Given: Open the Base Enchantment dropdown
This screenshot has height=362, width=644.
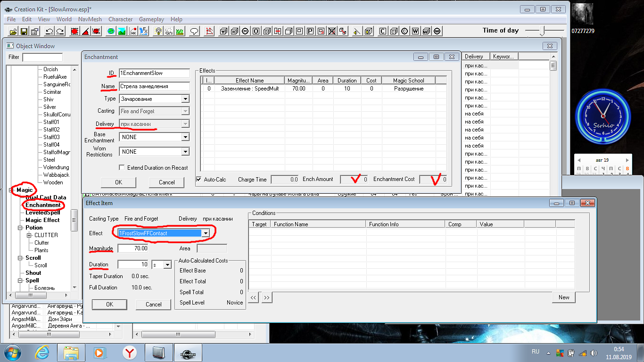Looking at the screenshot, I should click(185, 137).
